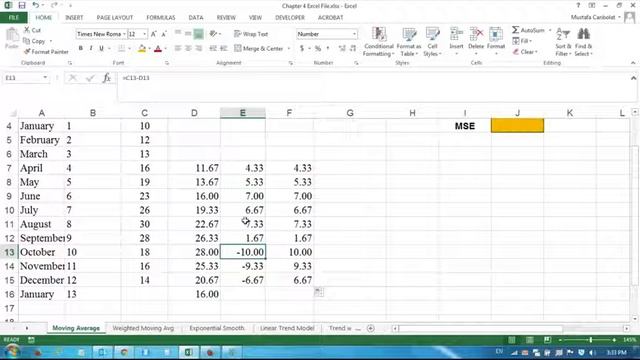
Task: Select column E header
Action: tap(242, 113)
